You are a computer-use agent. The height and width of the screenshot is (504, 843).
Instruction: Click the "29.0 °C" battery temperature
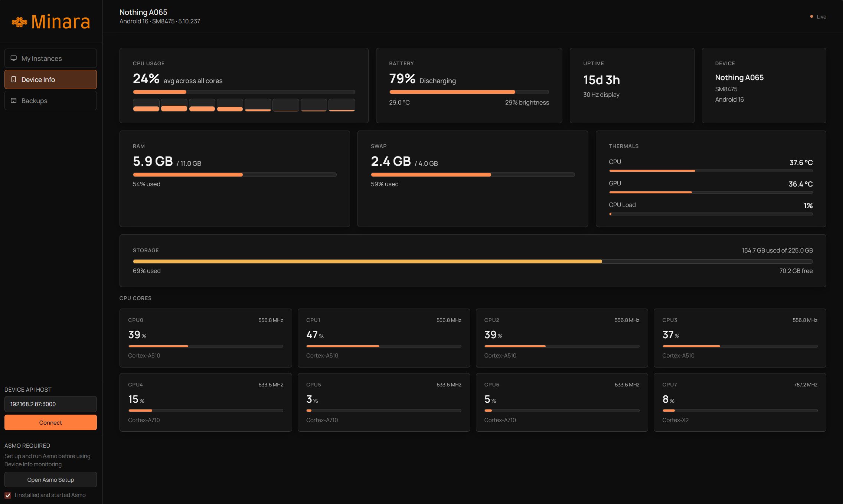pyautogui.click(x=399, y=102)
